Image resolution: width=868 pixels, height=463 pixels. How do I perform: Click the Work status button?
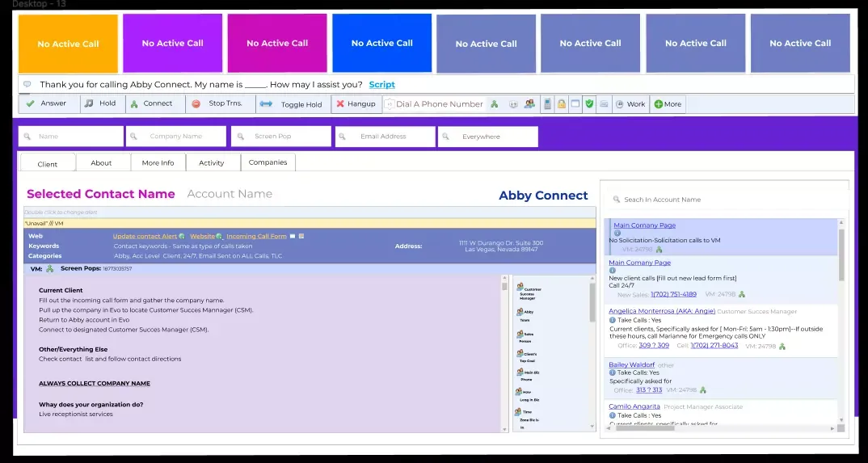point(630,104)
